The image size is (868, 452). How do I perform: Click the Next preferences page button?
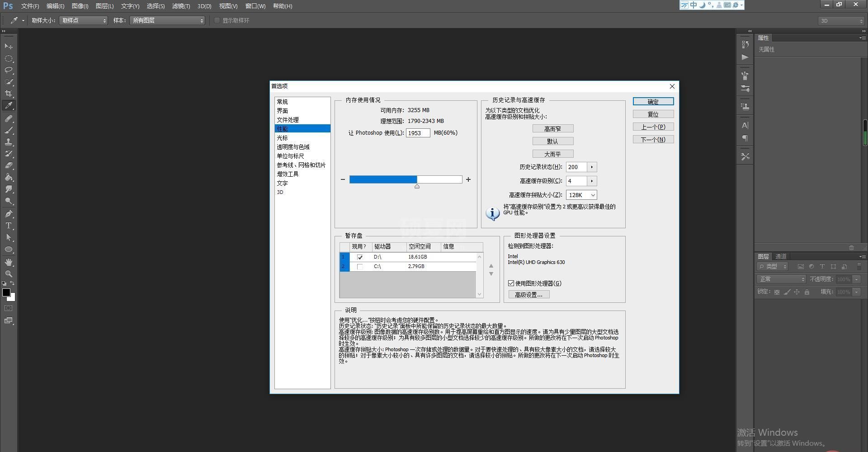[653, 140]
